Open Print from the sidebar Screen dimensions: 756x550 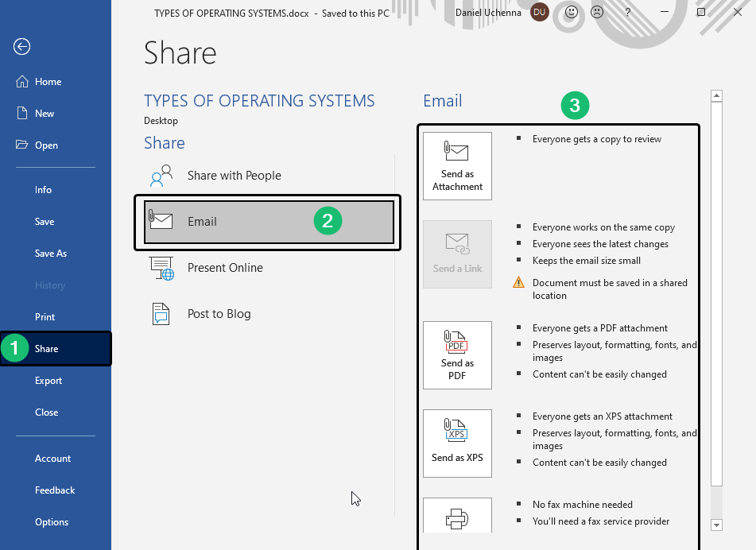(45, 317)
